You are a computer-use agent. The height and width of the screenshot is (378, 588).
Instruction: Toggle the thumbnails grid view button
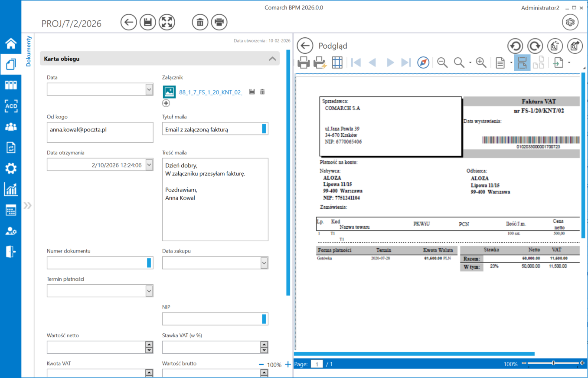(337, 63)
